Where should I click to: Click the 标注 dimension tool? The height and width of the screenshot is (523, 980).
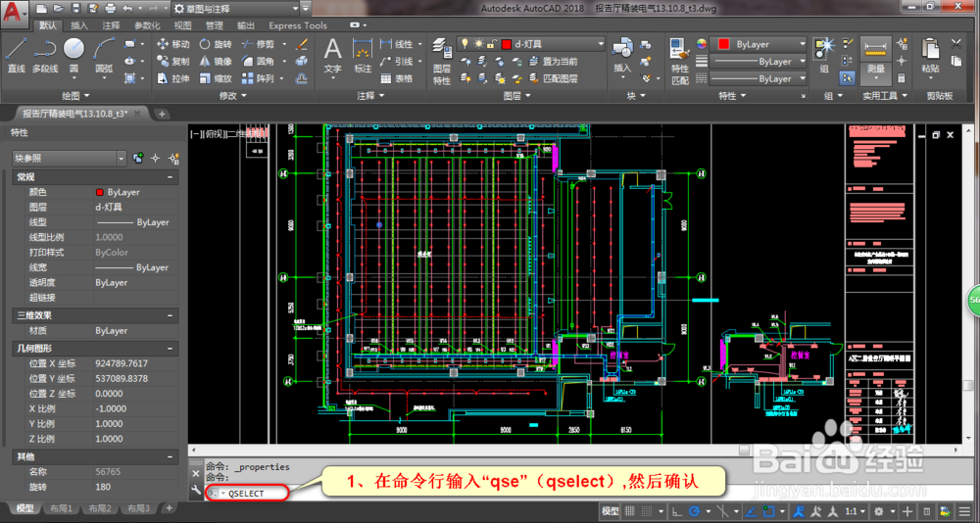[x=363, y=56]
